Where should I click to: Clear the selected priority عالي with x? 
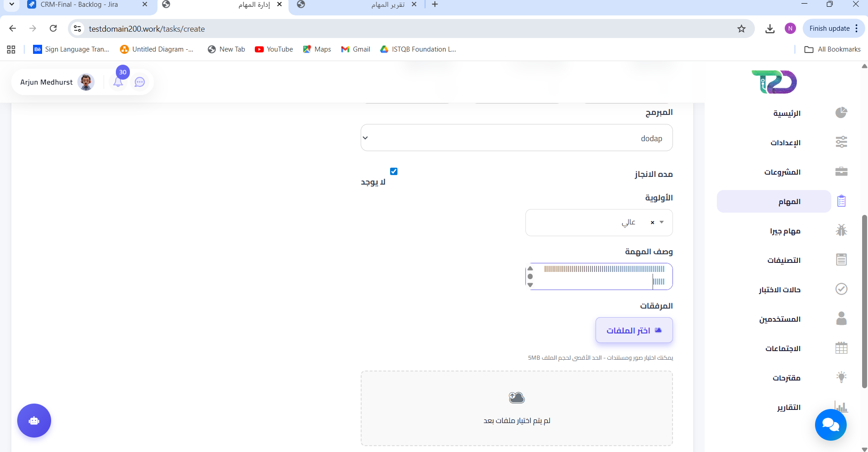652,223
